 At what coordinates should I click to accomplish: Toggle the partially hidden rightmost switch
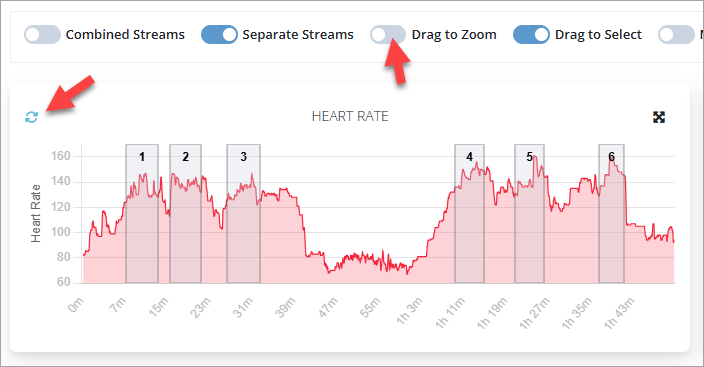tap(676, 35)
